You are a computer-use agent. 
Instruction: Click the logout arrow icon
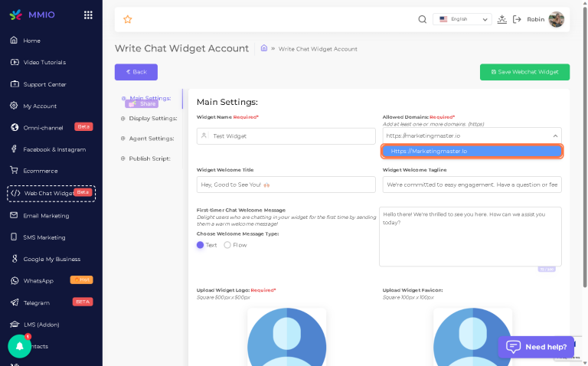[x=517, y=19]
